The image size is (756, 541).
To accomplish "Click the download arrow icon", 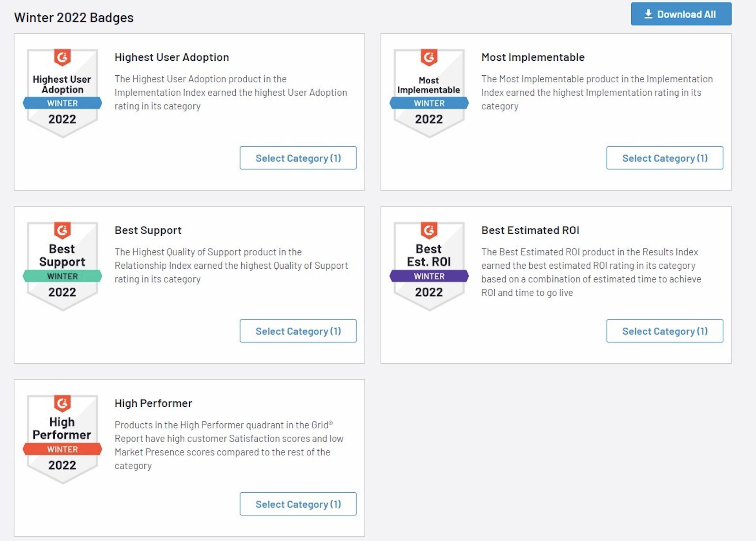I will click(648, 14).
